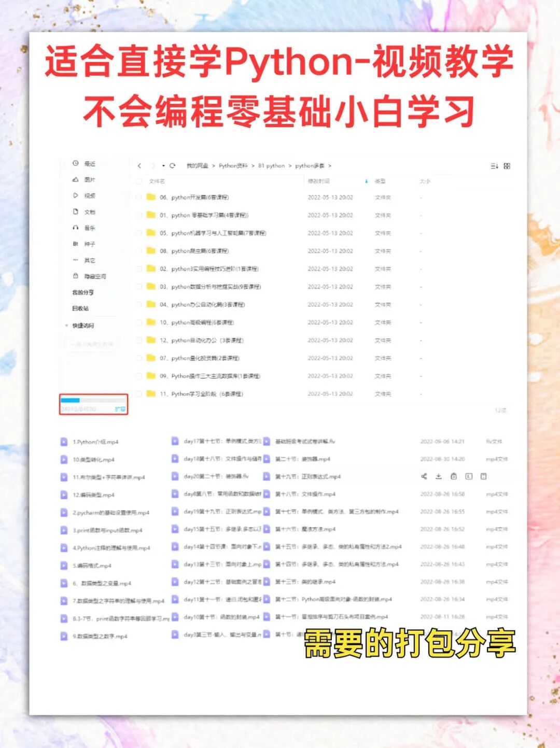Click the picture icon next to 图片
560x748 pixels.
[x=75, y=179]
